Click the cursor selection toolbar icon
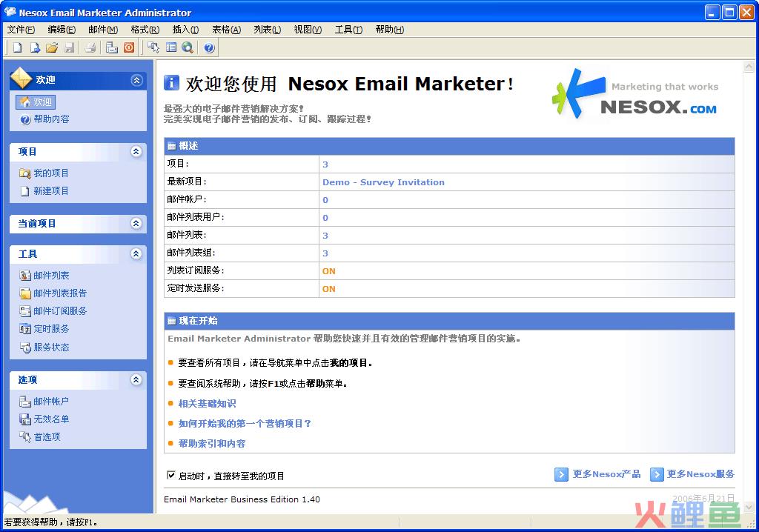Viewport: 759px width, 532px height. pyautogui.click(x=153, y=47)
